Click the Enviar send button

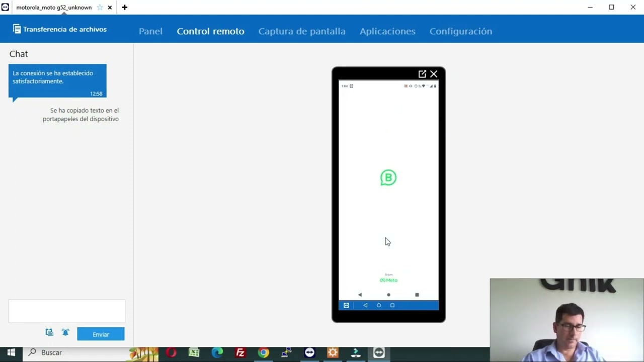101,334
